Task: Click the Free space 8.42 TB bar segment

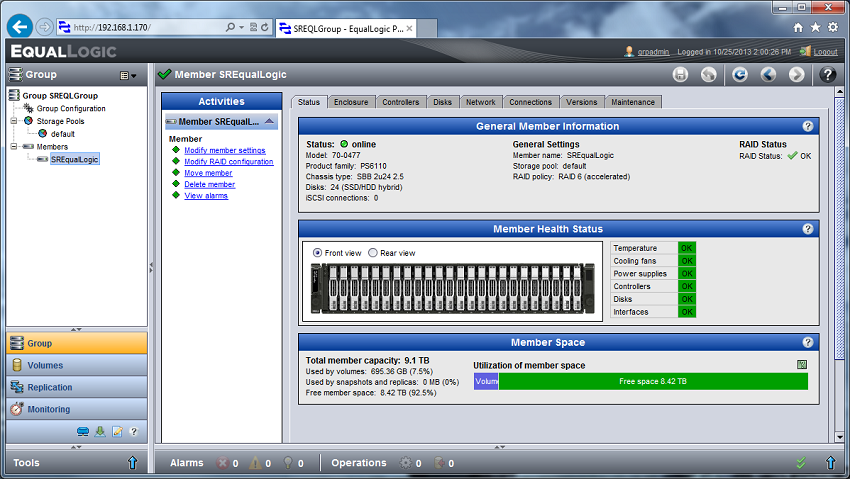Action: coord(653,381)
